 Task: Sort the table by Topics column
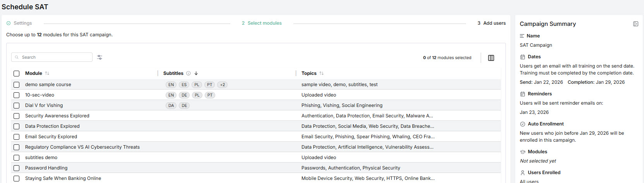(x=322, y=73)
